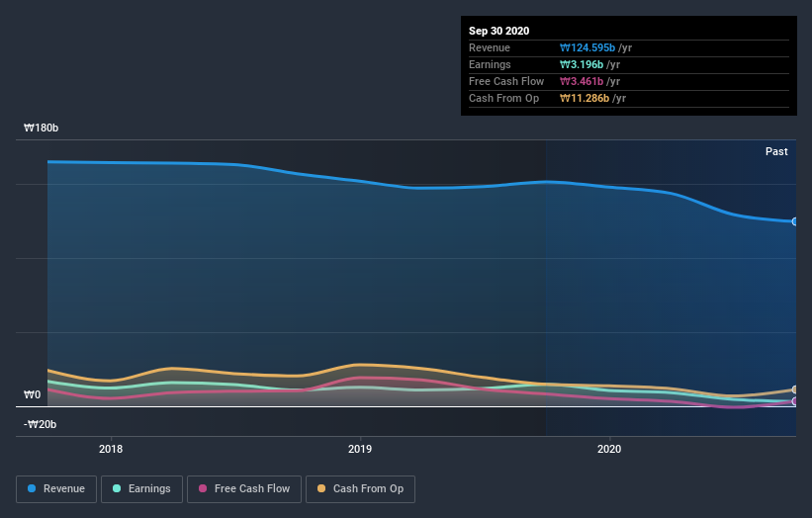Click the ₩11.286b cash from op value
The image size is (812, 518).
coord(585,98)
